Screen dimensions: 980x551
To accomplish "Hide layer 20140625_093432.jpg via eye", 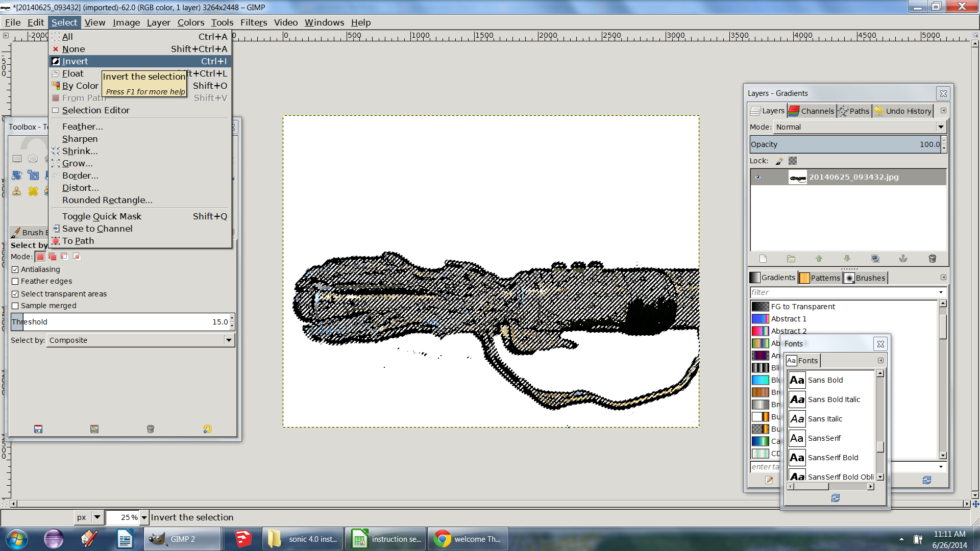I will pos(758,177).
